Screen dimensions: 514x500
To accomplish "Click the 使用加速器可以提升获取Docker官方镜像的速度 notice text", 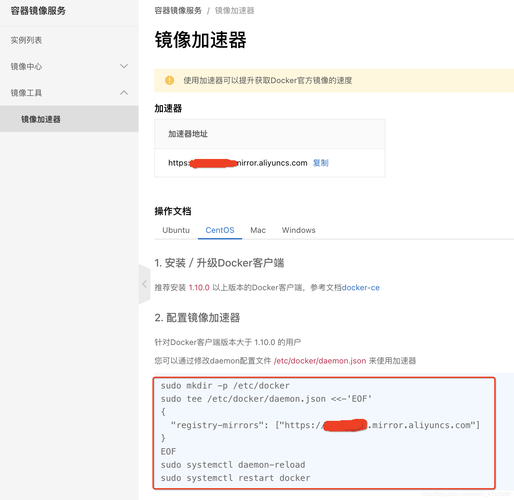I will coord(268,80).
